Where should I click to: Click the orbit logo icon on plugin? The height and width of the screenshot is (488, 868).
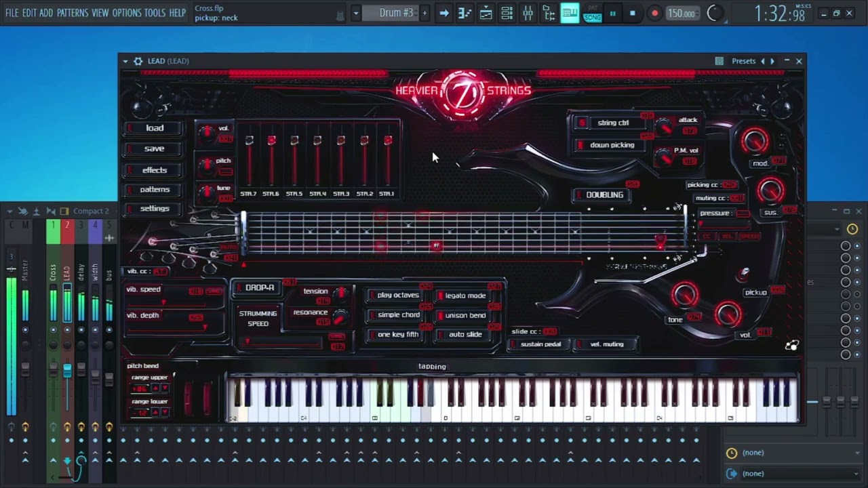[791, 346]
